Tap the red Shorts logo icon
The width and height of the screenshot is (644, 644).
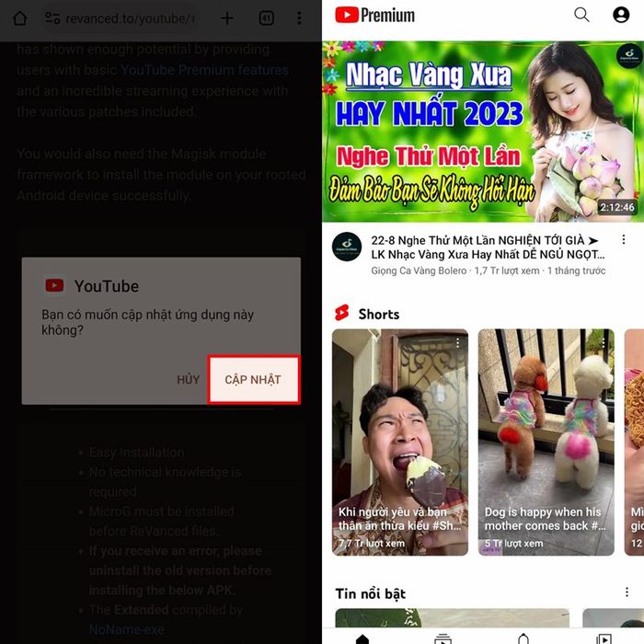pos(341,313)
